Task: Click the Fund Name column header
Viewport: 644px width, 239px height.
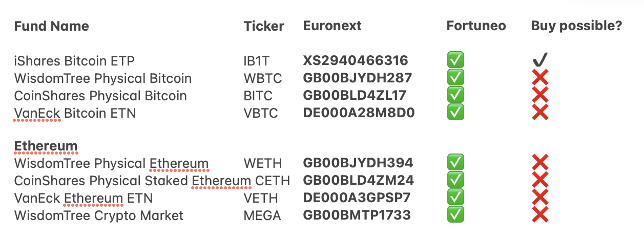Action: click(x=51, y=26)
